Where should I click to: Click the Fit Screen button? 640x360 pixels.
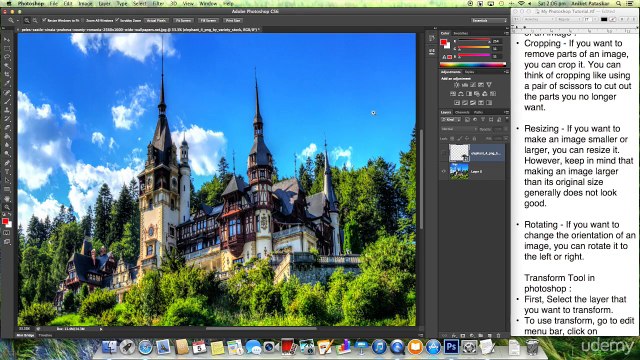pyautogui.click(x=183, y=20)
